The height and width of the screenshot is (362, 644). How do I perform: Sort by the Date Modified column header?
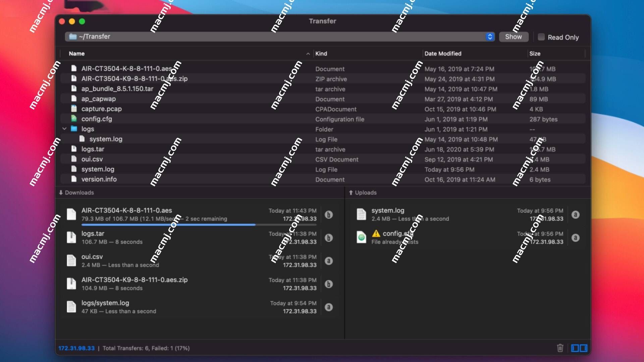pos(443,54)
